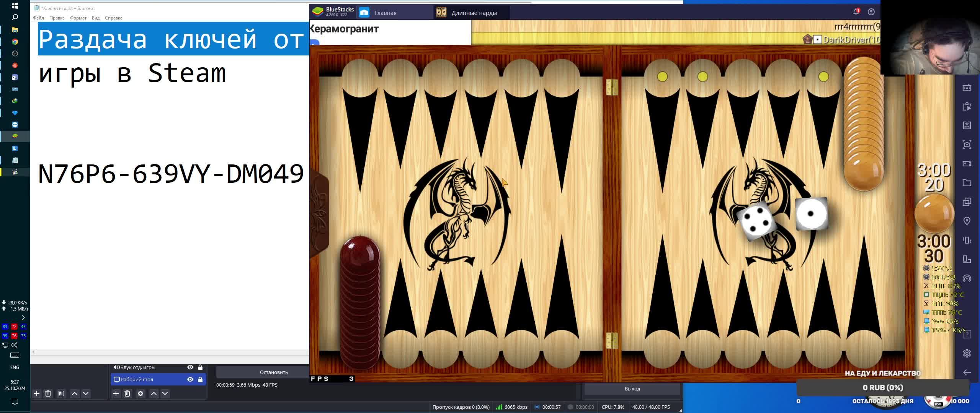Image resolution: width=980 pixels, height=413 pixels.
Task: Move scene up with arrow
Action: click(75, 393)
